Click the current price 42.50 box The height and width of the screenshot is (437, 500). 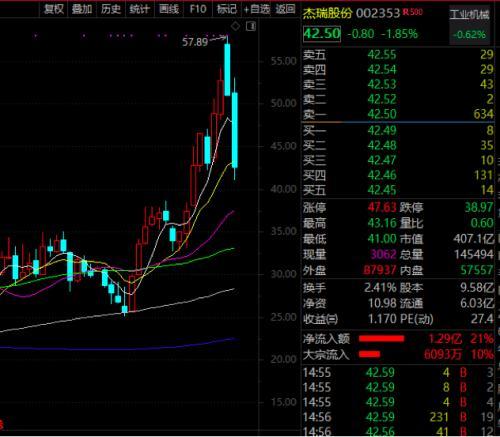point(322,34)
